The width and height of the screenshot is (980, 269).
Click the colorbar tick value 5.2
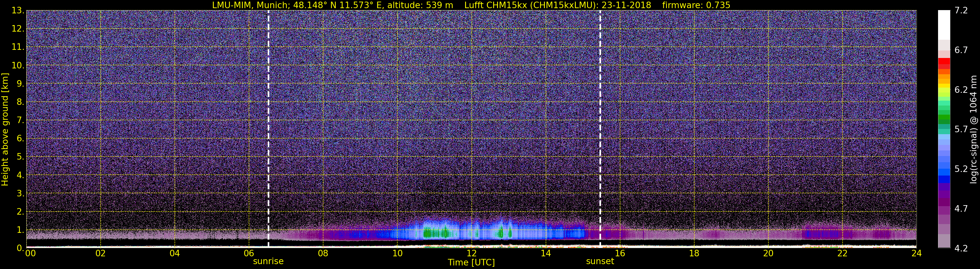point(961,169)
